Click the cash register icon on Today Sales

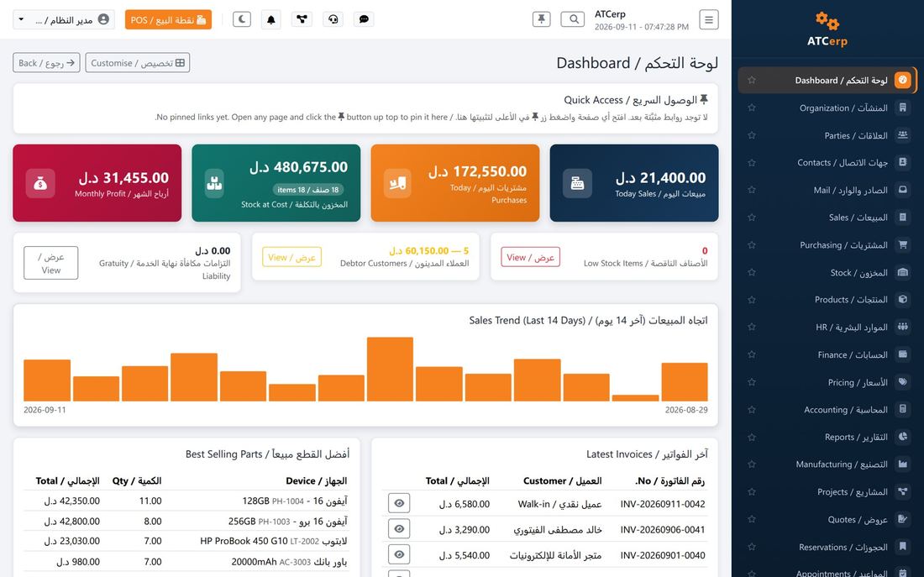click(577, 183)
